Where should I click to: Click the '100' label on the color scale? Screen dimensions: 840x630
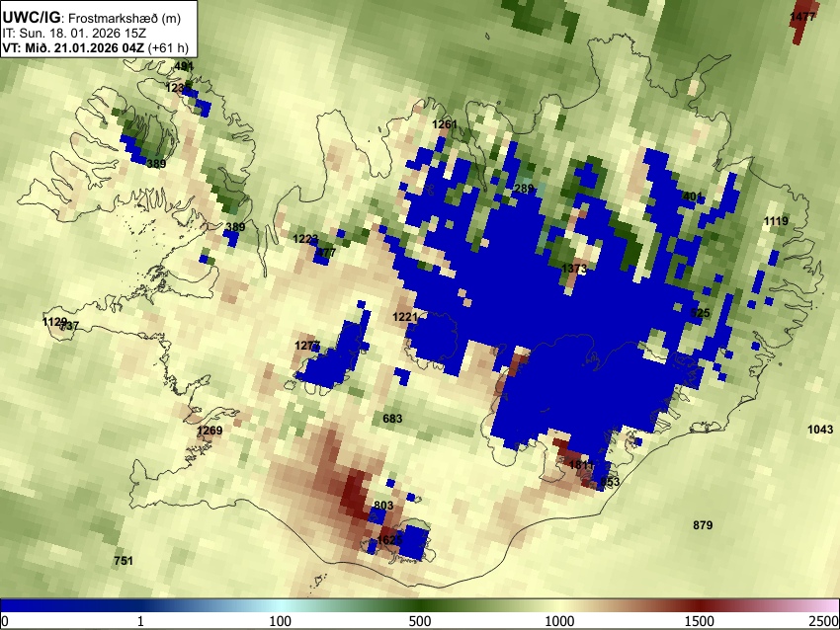coord(280,621)
